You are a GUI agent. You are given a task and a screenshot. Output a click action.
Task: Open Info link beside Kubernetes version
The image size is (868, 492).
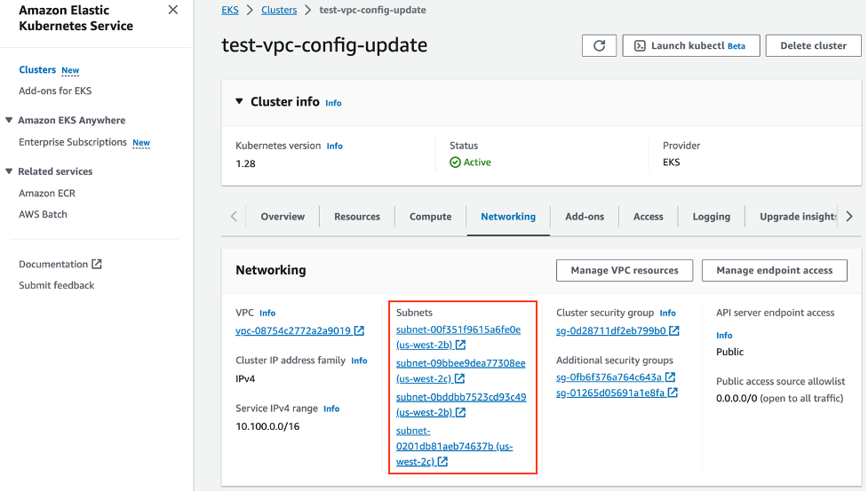click(334, 147)
